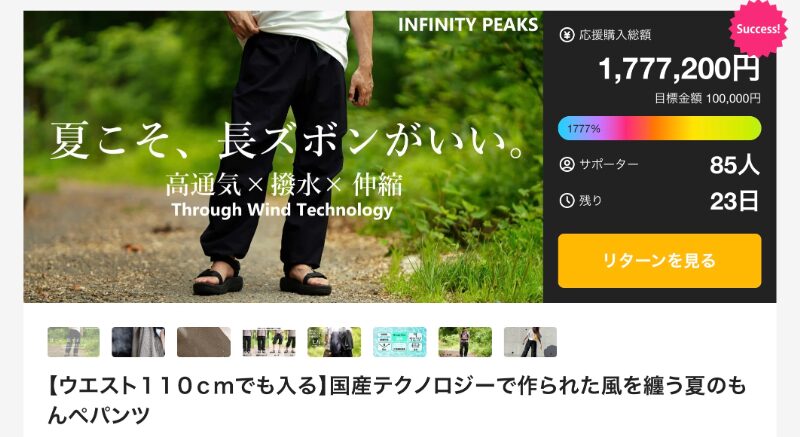Image resolution: width=800 pixels, height=437 pixels.
Task: Select the third brown fabric thumbnail
Action: click(204, 342)
